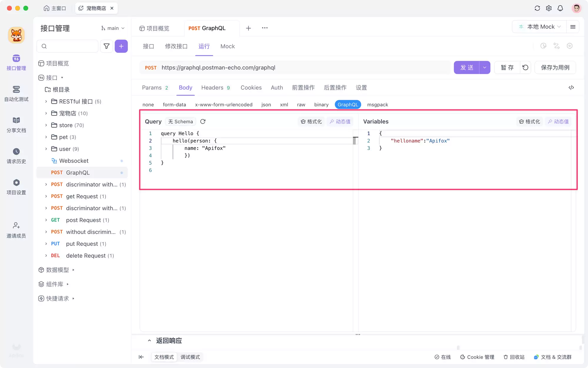588x368 pixels.
Task: Select GraphQL body type
Action: pos(348,105)
